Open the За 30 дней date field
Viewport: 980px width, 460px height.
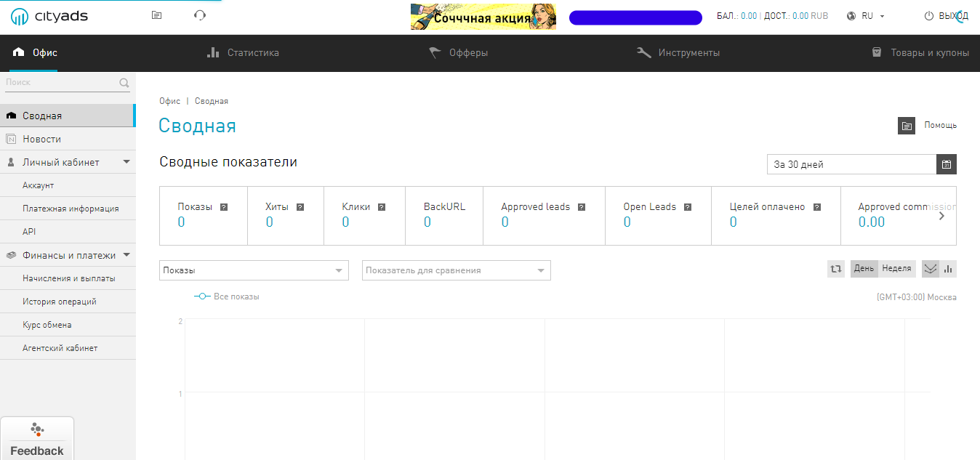851,165
